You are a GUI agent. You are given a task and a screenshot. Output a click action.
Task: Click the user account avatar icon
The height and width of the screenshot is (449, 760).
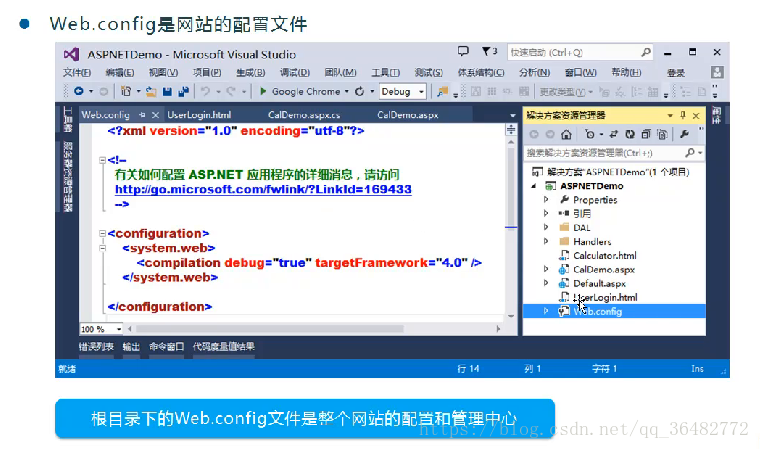click(717, 72)
